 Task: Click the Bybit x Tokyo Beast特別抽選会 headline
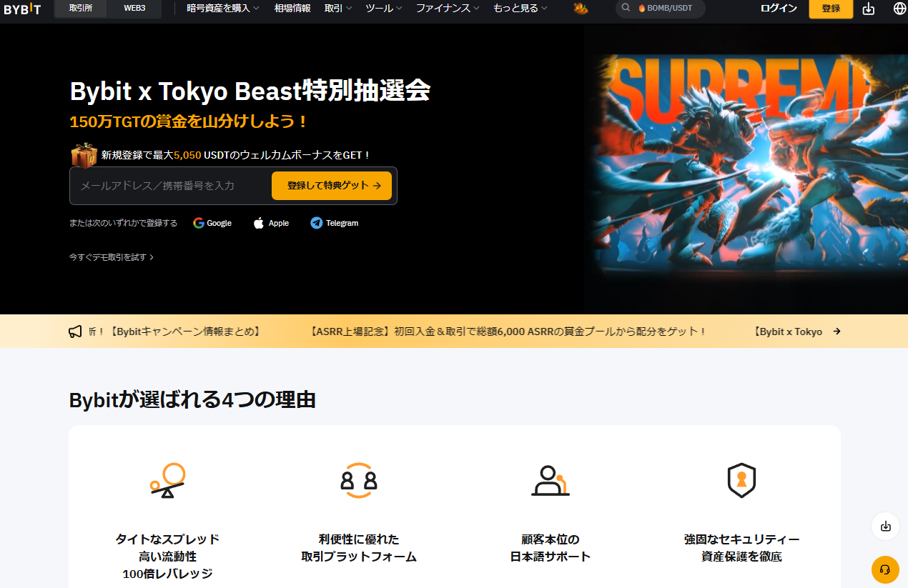(250, 91)
